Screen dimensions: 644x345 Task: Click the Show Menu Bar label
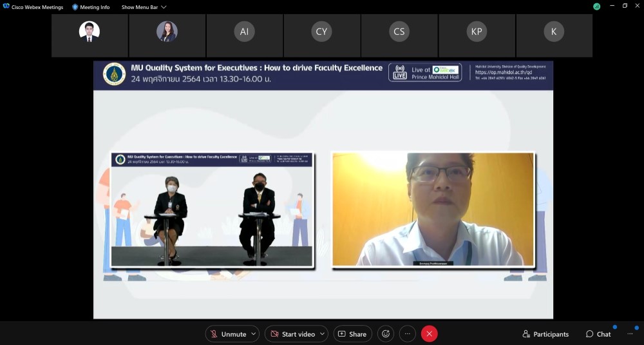pyautogui.click(x=139, y=7)
